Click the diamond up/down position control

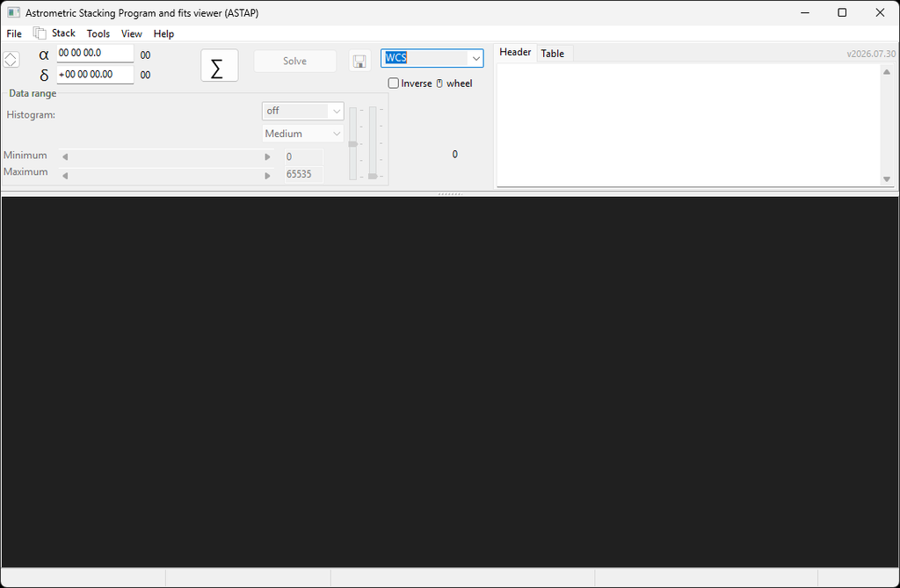(11, 60)
